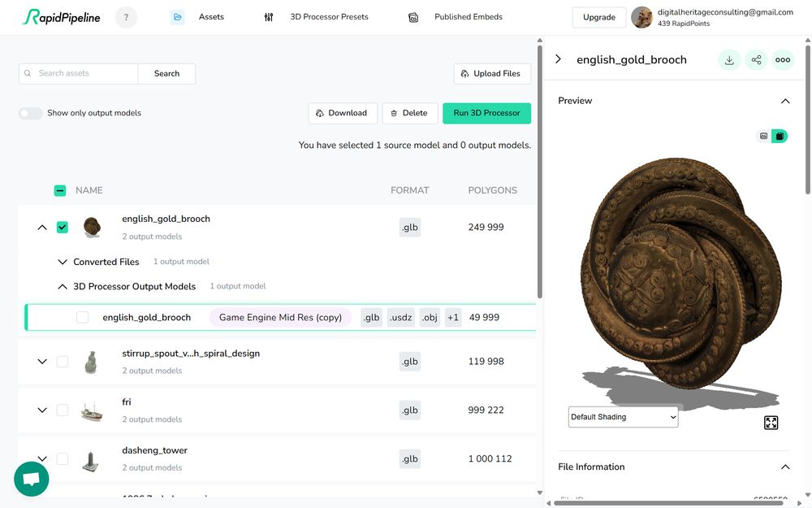
Task: Click the +1 more formats tag
Action: 453,317
